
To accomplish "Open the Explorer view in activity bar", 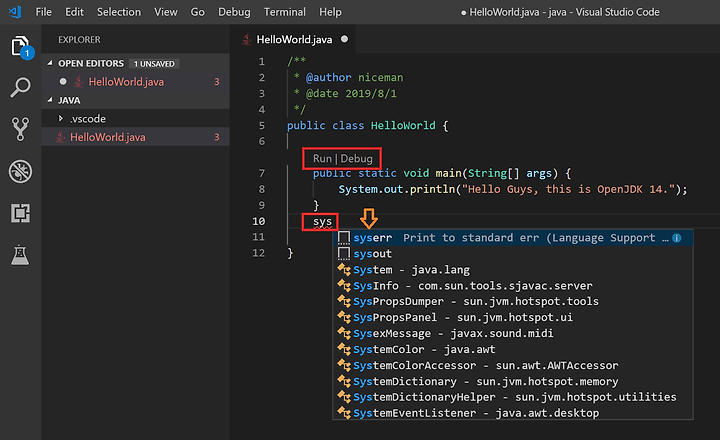I will click(21, 46).
